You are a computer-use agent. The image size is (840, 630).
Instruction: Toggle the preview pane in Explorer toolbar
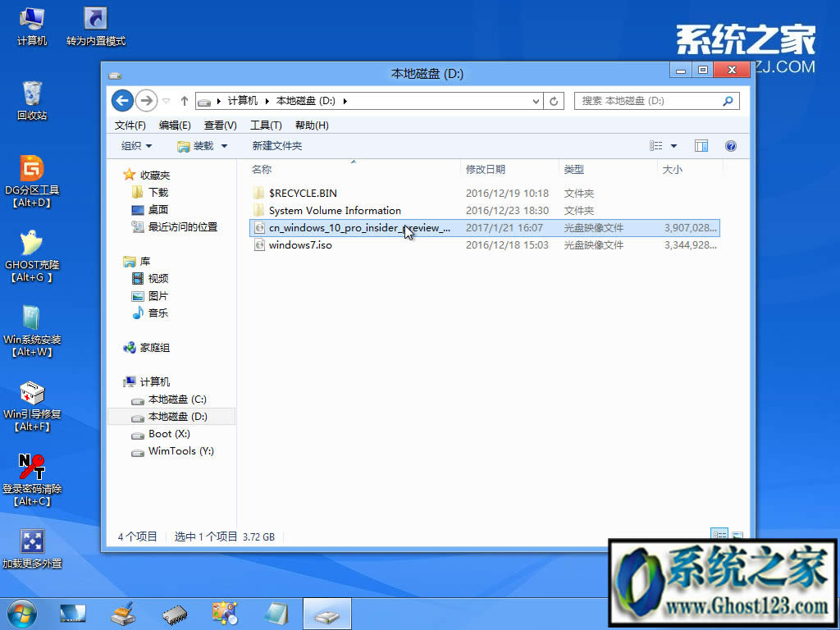[701, 145]
